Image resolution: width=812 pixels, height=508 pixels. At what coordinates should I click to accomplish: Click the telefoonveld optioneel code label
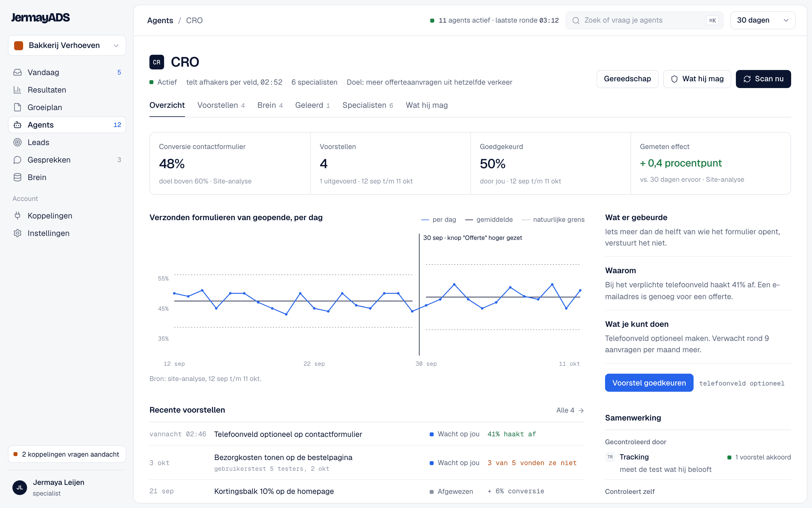[742, 383]
